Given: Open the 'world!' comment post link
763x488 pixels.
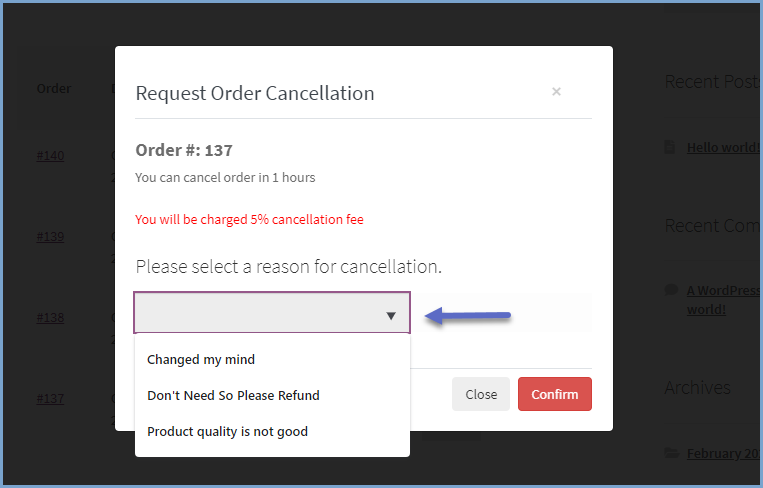Looking at the screenshot, I should point(706,309).
